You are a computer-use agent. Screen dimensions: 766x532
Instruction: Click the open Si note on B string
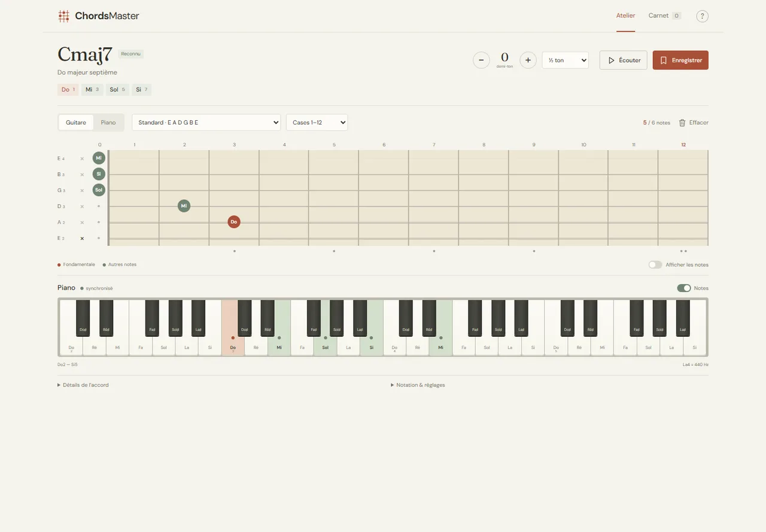pos(99,174)
